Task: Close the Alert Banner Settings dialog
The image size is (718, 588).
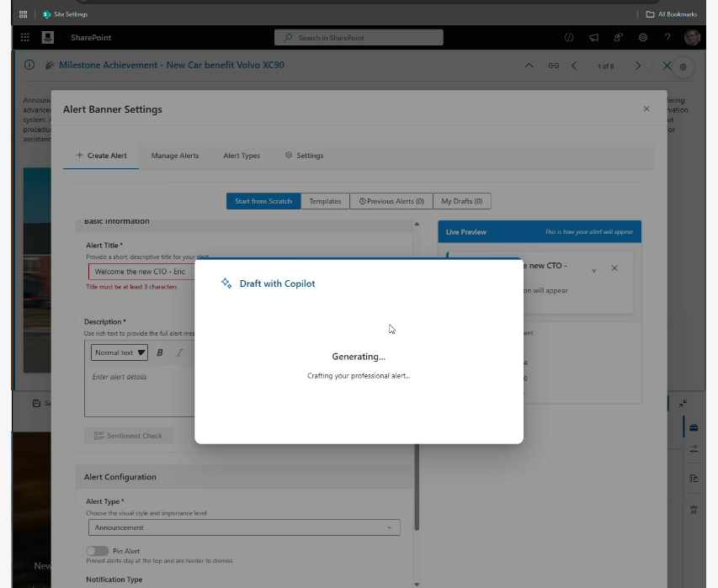Action: click(646, 109)
